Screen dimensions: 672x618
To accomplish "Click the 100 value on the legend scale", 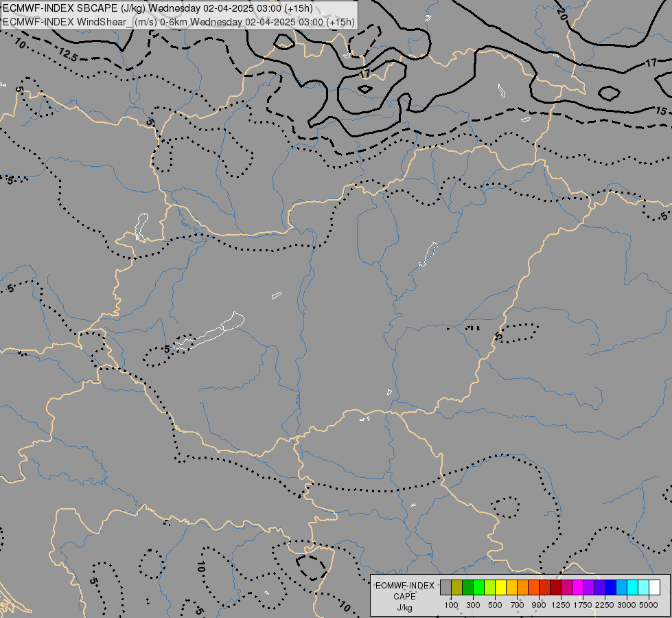I will point(451,605).
